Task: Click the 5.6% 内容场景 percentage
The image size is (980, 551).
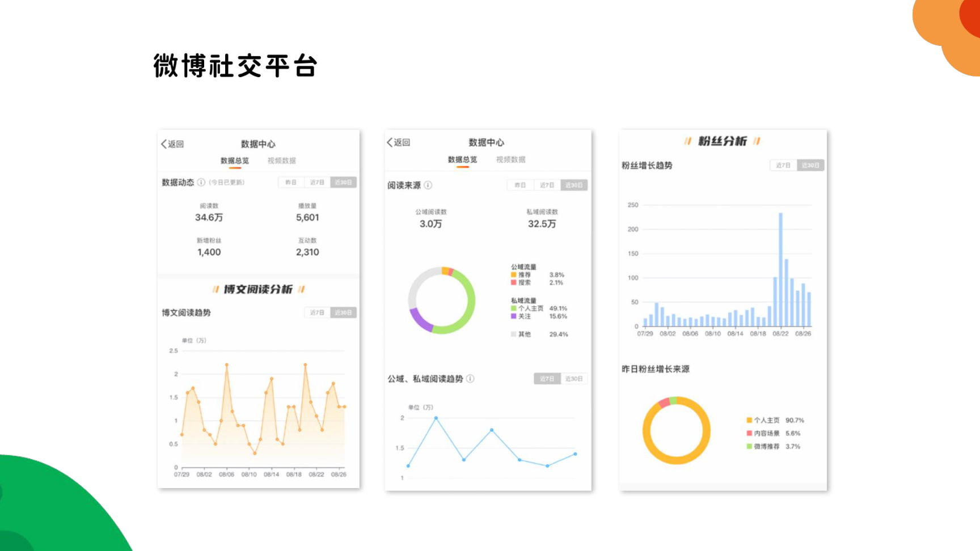Action: pos(793,433)
